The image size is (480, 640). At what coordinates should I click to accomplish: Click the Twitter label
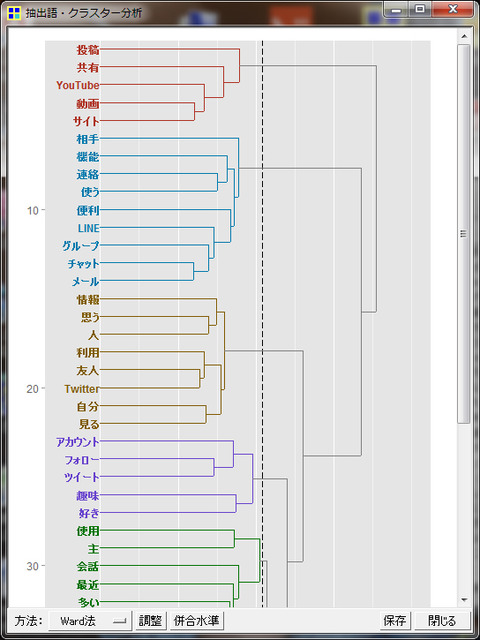(82, 389)
